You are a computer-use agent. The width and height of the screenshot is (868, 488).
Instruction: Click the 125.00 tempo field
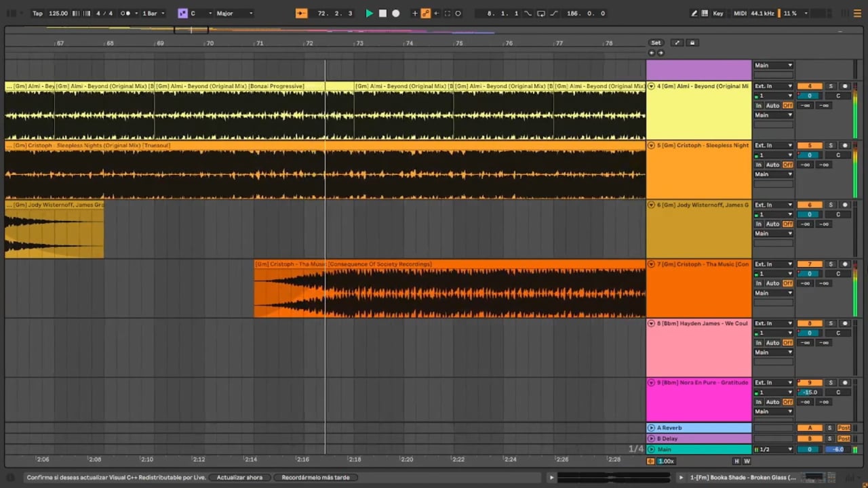[58, 13]
